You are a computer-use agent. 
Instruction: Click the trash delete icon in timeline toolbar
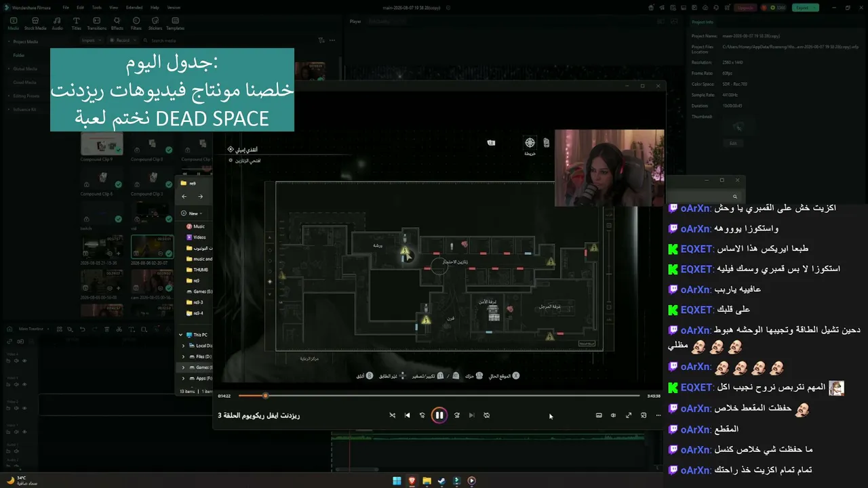[x=106, y=329]
